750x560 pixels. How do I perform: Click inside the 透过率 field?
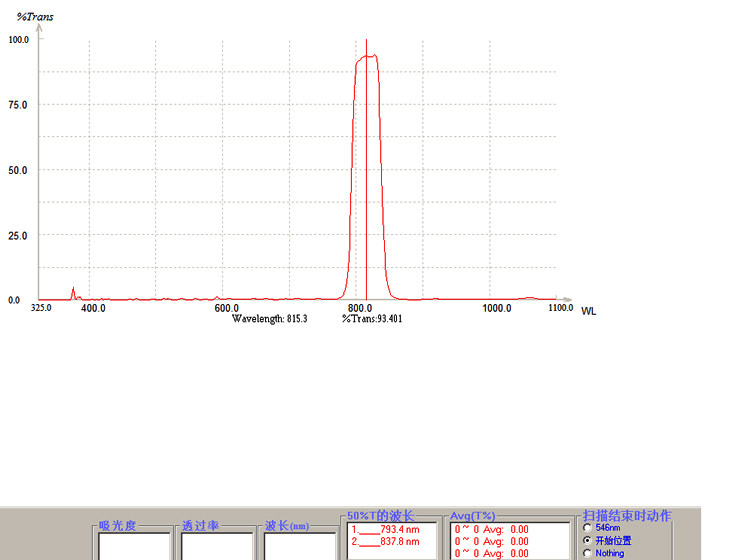click(217, 547)
